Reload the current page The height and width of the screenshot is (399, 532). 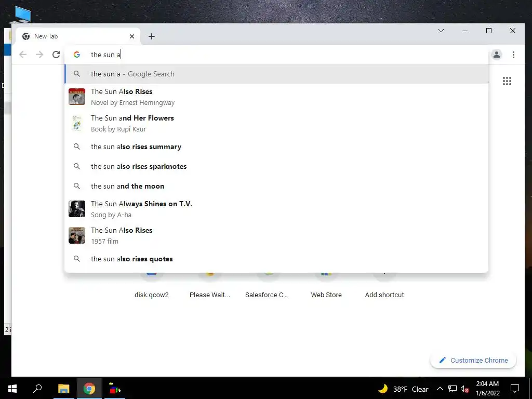pos(56,55)
